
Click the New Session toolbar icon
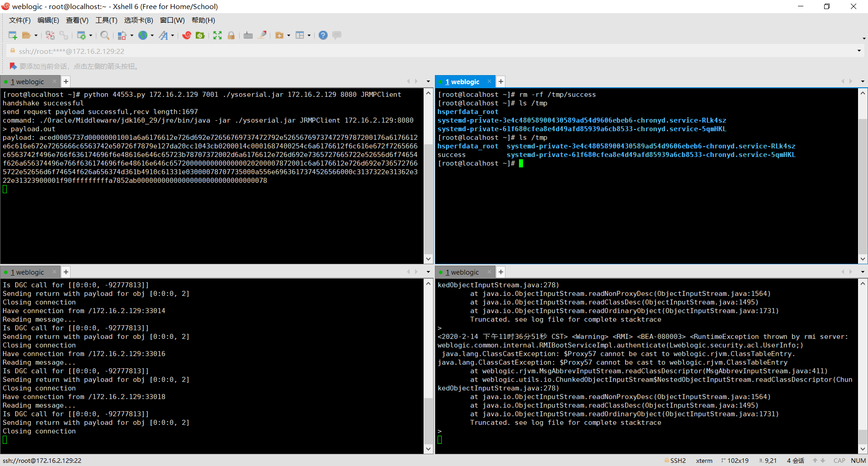(x=13, y=35)
